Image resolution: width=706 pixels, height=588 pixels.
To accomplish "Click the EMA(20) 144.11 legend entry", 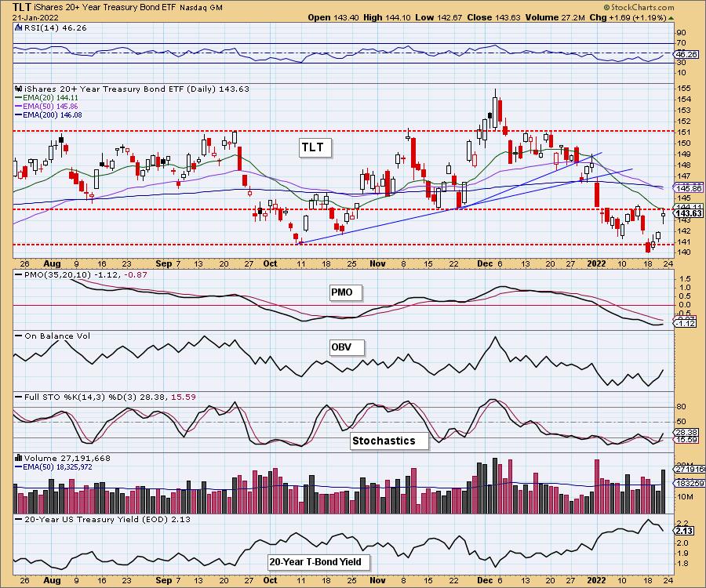I will 46,98.
